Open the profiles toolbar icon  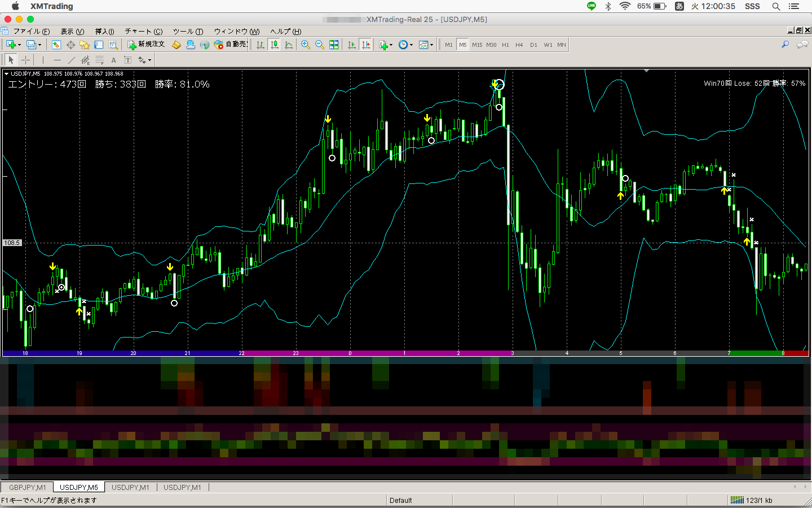pyautogui.click(x=31, y=45)
